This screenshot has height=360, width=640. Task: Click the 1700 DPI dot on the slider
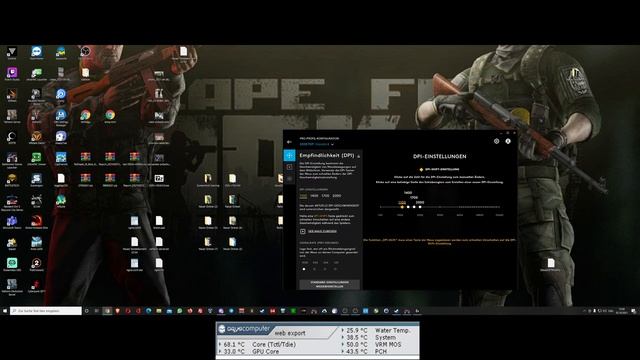point(414,207)
